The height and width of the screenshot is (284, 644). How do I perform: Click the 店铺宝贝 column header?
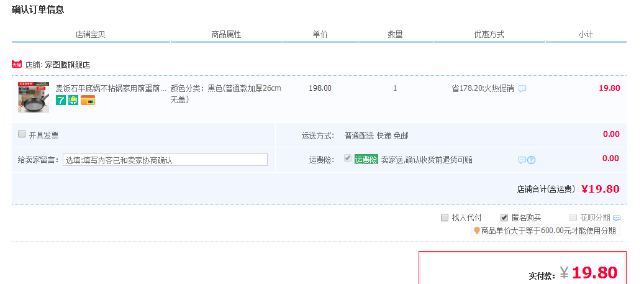(x=90, y=35)
